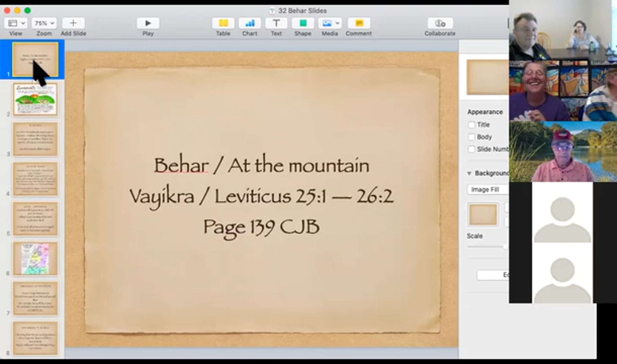Viewport: 617px width, 364px height.
Task: Click the Scale slider handle
Action: [x=505, y=247]
